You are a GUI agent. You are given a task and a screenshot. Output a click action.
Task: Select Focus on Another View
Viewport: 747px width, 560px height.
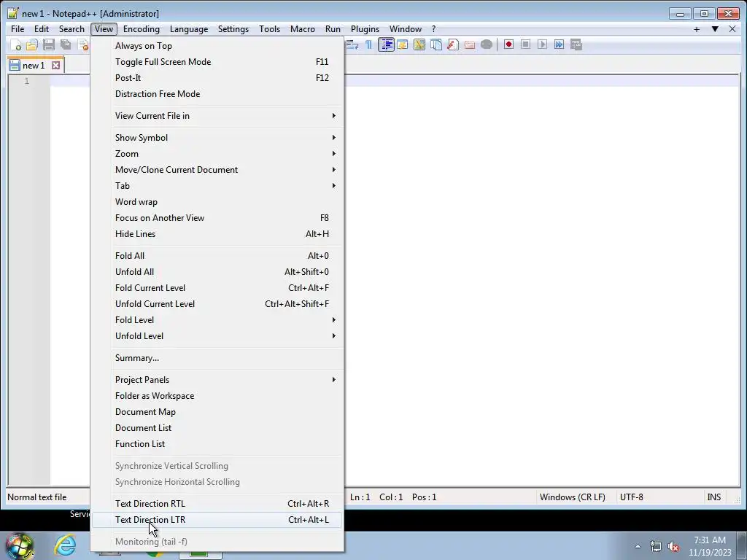point(217,218)
